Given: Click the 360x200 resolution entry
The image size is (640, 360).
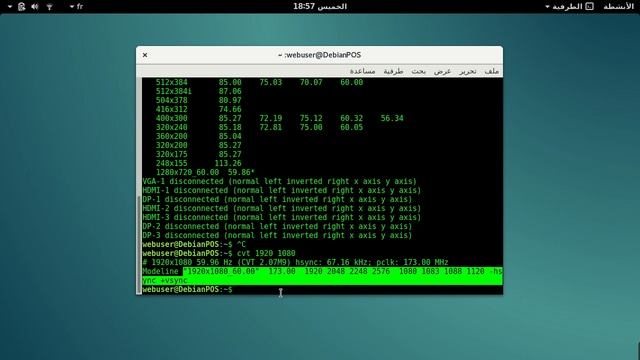Looking at the screenshot, I should [x=171, y=136].
